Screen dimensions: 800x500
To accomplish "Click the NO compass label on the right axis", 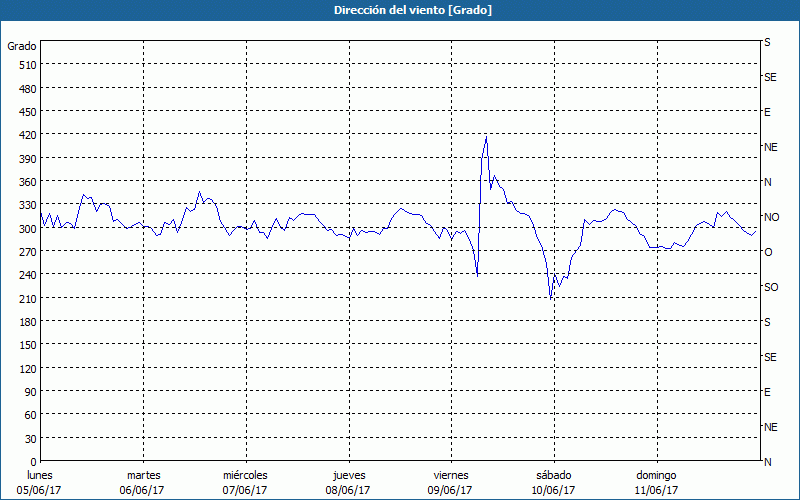I will coord(771,217).
